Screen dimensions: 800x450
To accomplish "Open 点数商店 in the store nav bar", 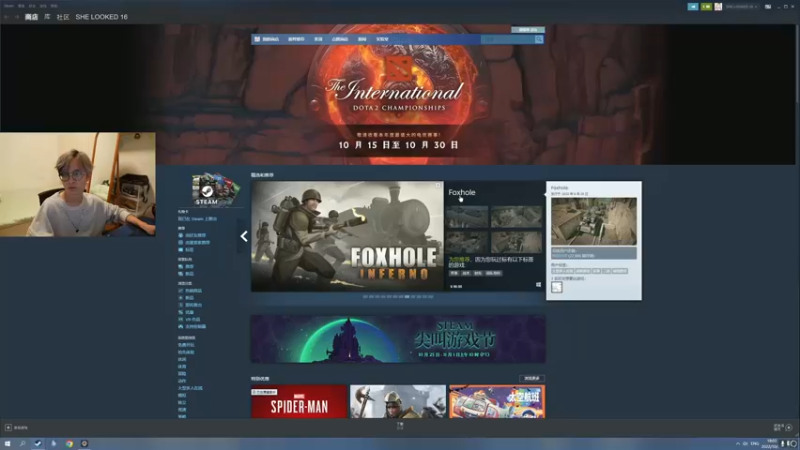I will click(x=340, y=39).
